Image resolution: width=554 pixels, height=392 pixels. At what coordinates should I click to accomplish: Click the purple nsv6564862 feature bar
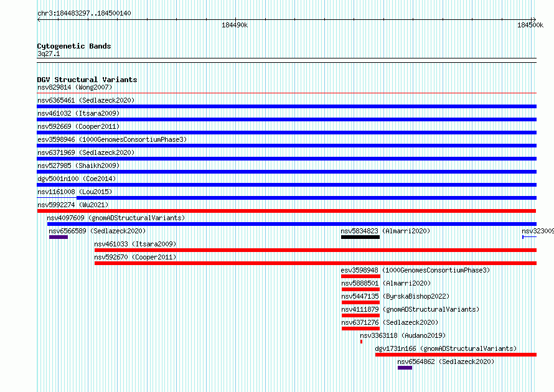[405, 368]
